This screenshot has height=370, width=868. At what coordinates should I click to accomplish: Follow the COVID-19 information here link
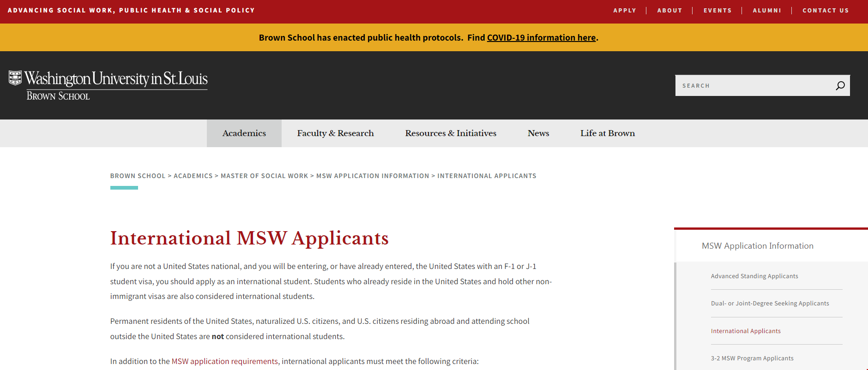(x=541, y=38)
